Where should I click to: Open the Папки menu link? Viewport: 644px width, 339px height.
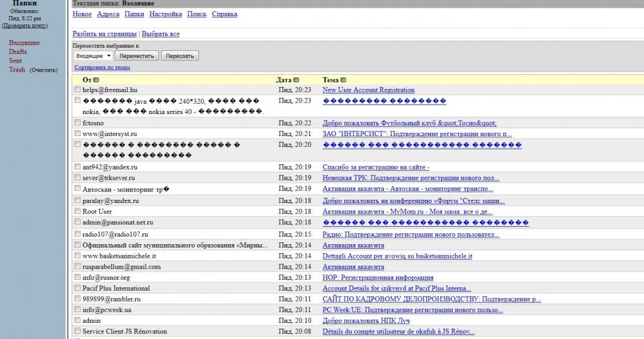[135, 14]
